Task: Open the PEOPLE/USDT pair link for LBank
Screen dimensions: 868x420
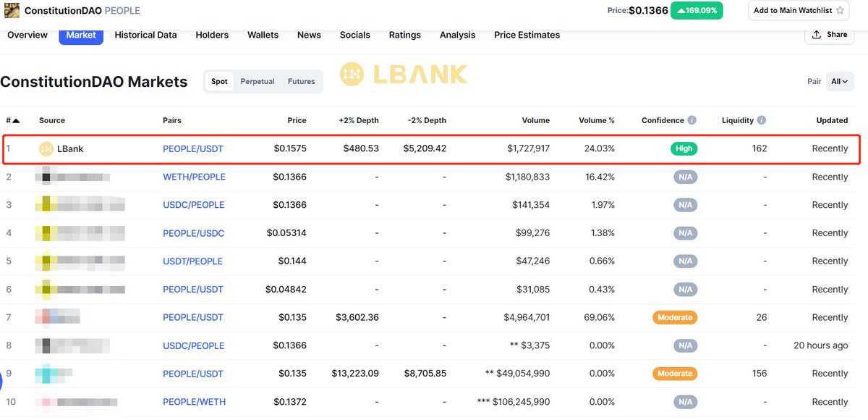Action: pyautogui.click(x=193, y=148)
